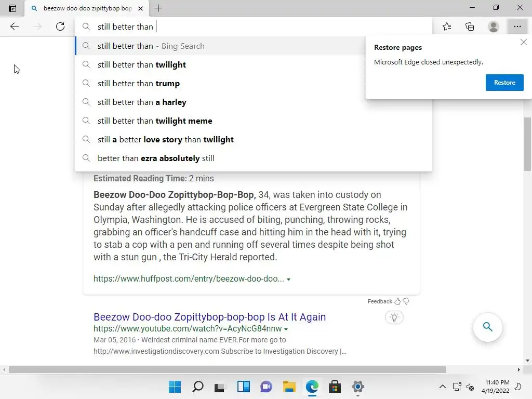Click 'Microsoft Edge closed unexpectedly.' text
532x399 pixels.
(x=429, y=62)
